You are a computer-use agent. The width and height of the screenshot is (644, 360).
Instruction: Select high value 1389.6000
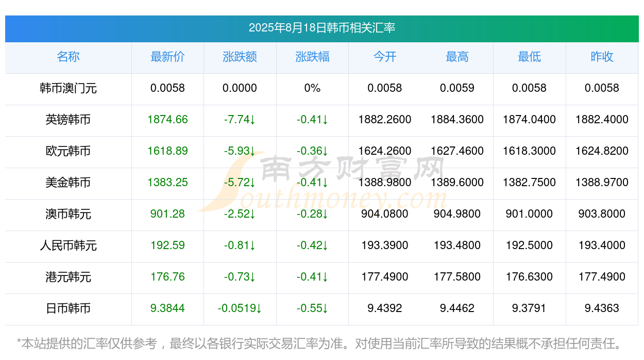457,183
